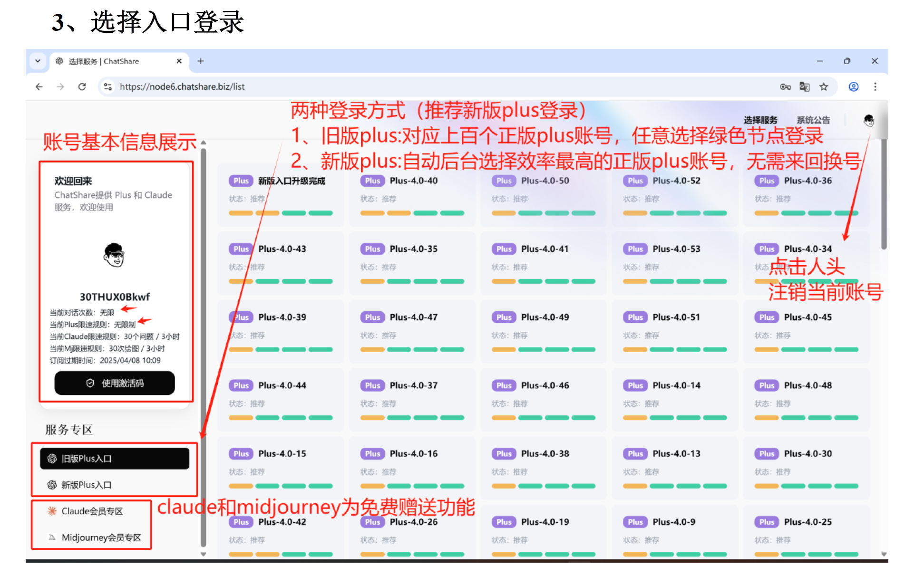This screenshot has width=924, height=585.
Task: Click the Claude star icon in 服务专区
Action: (x=51, y=511)
